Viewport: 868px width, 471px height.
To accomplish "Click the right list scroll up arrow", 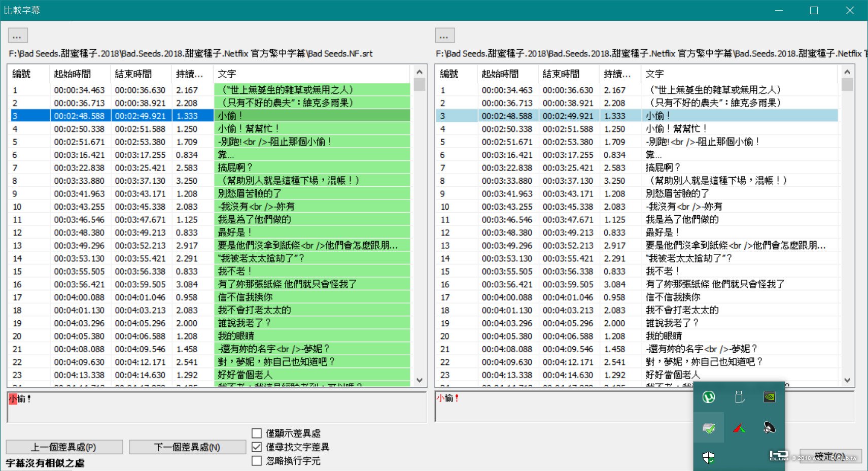I will click(x=847, y=72).
